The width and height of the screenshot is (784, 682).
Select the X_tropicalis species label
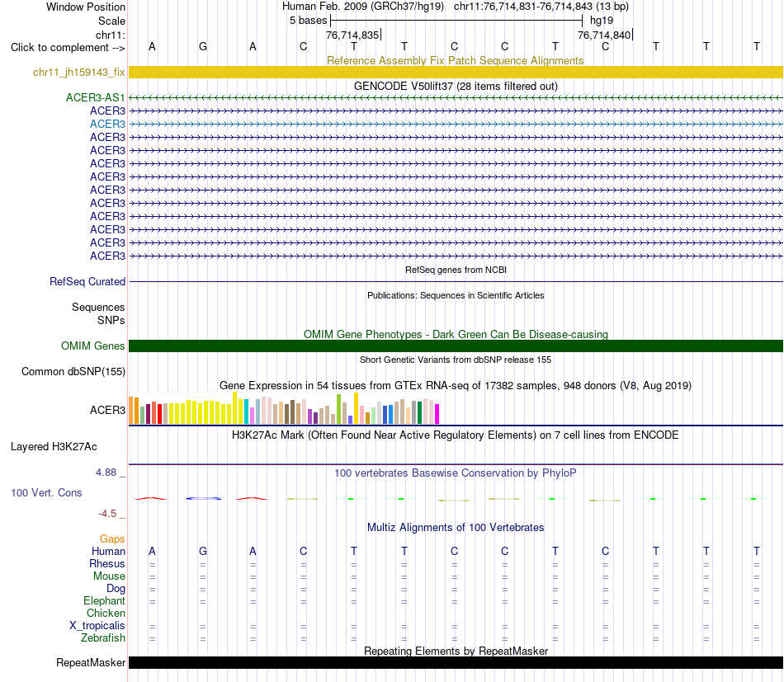point(97,626)
